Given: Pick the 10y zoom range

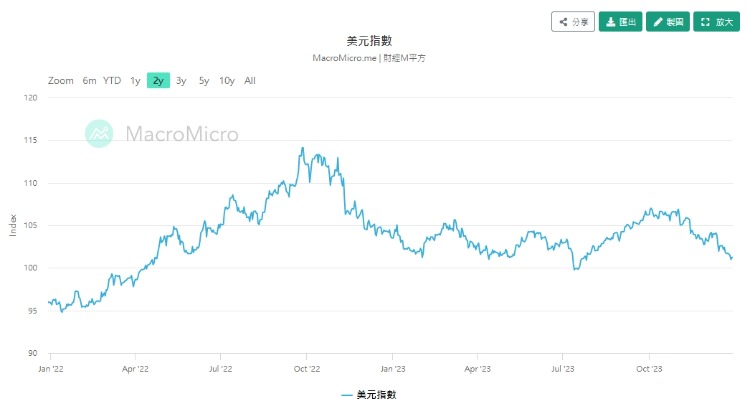Looking at the screenshot, I should (227, 81).
